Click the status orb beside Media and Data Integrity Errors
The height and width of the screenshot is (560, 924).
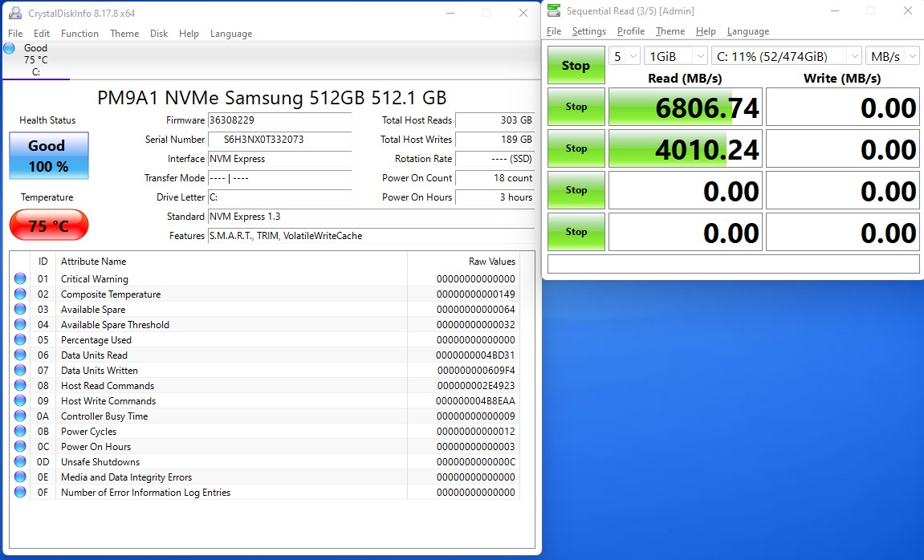[x=20, y=477]
